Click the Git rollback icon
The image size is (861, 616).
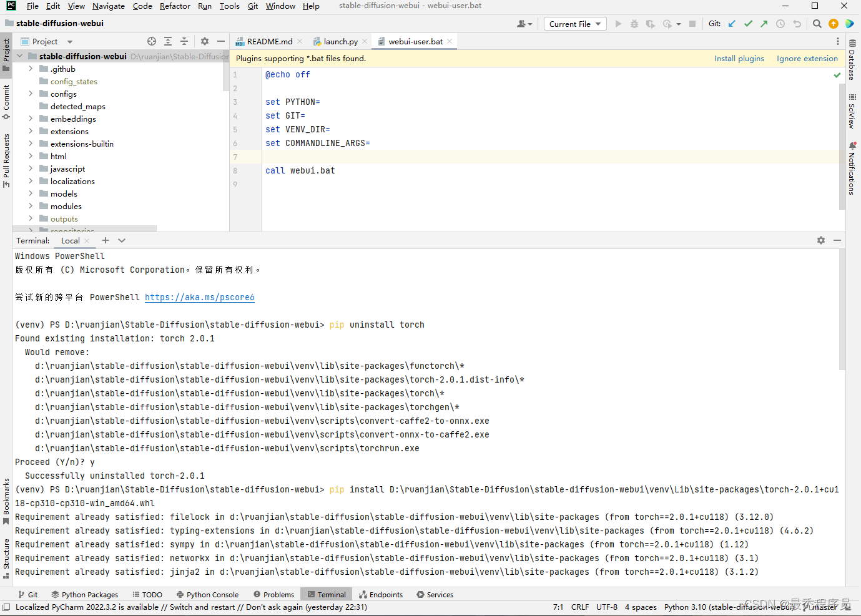coord(797,24)
